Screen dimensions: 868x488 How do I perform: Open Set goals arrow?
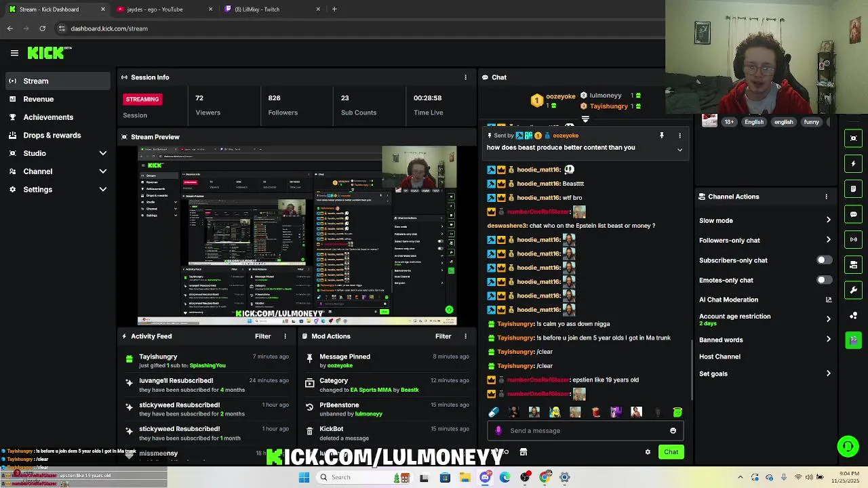coord(828,373)
